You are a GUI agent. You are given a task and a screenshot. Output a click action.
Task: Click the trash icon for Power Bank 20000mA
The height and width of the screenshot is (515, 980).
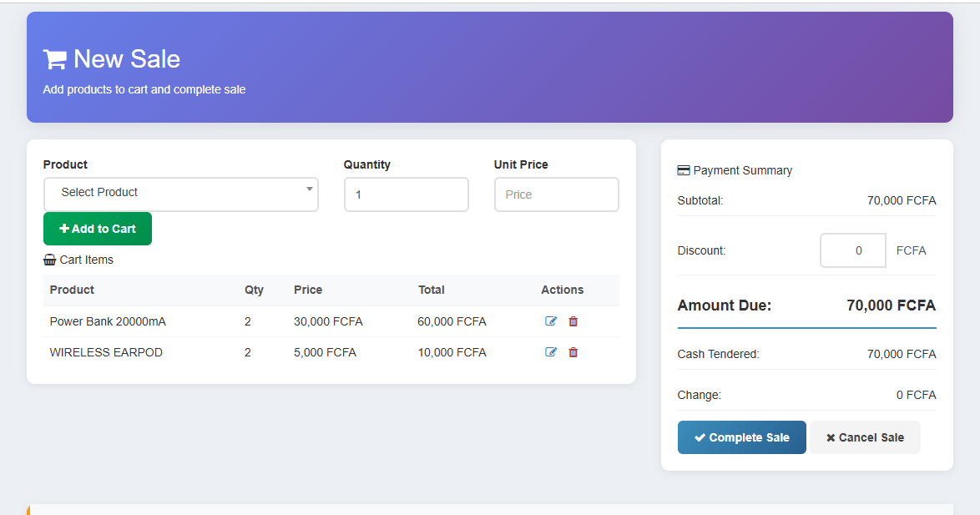(573, 321)
